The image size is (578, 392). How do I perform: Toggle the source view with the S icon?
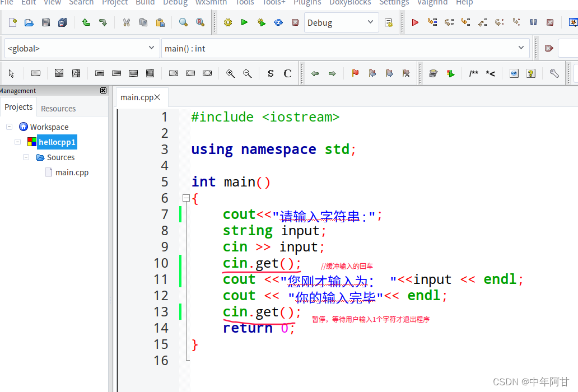pyautogui.click(x=271, y=73)
